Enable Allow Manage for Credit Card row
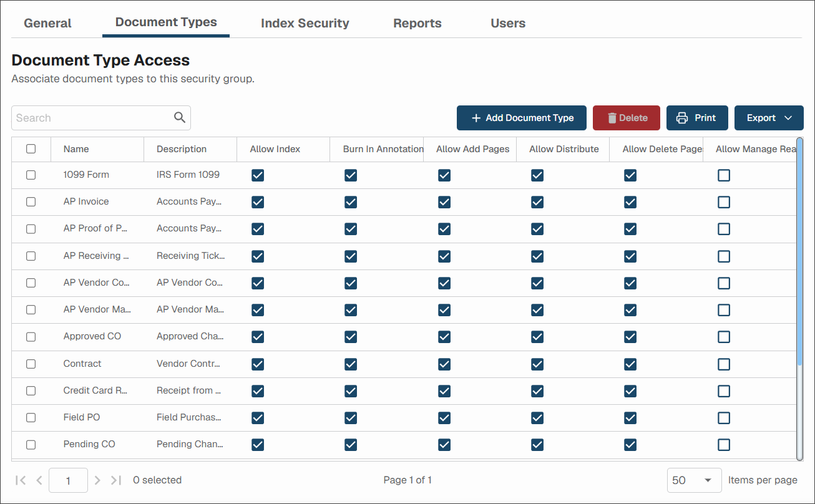The image size is (815, 504). (723, 391)
